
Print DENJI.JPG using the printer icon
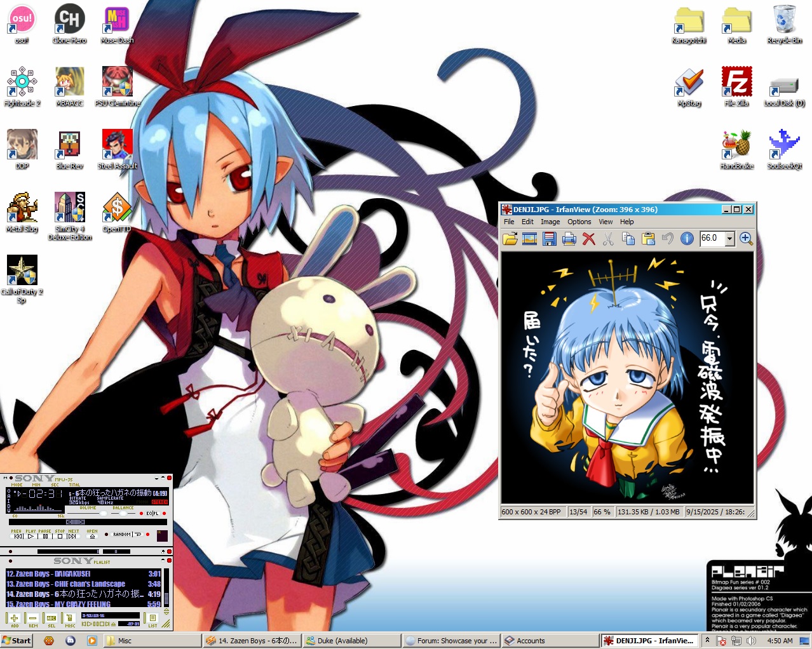(x=569, y=238)
